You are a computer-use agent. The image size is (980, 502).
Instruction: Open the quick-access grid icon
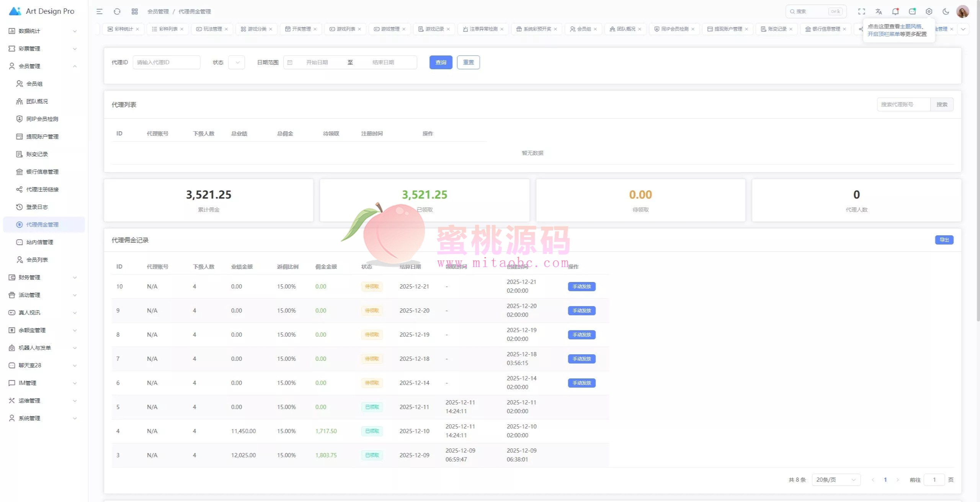tap(135, 11)
